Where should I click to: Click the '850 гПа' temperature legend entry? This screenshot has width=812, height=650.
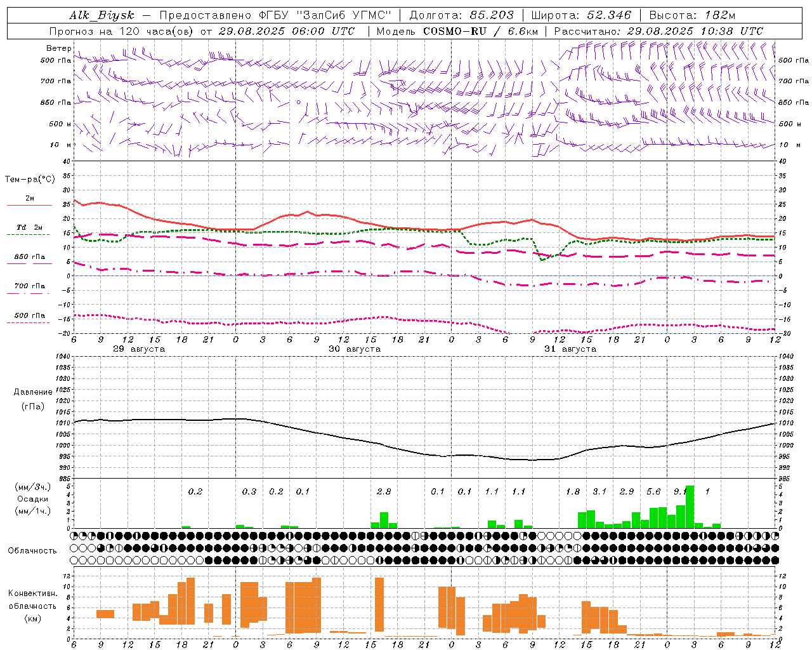coord(29,257)
